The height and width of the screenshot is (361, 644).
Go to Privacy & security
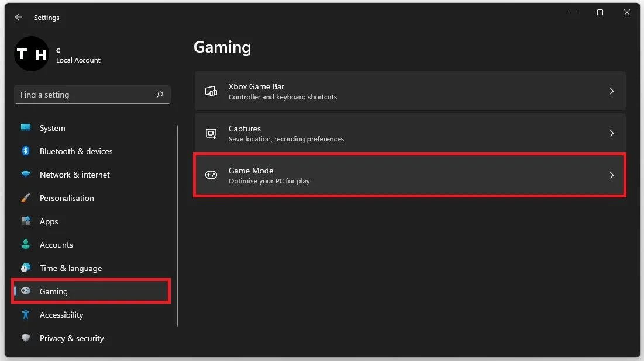coord(91,338)
